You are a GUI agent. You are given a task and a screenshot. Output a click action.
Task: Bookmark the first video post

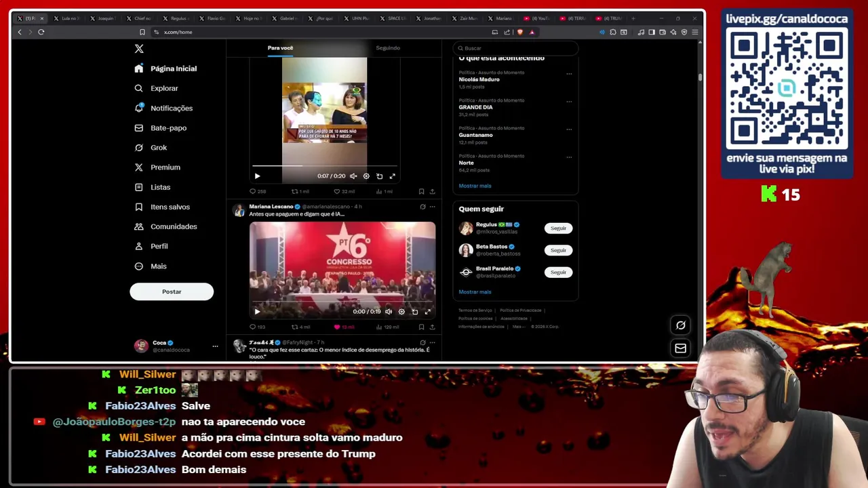(421, 192)
